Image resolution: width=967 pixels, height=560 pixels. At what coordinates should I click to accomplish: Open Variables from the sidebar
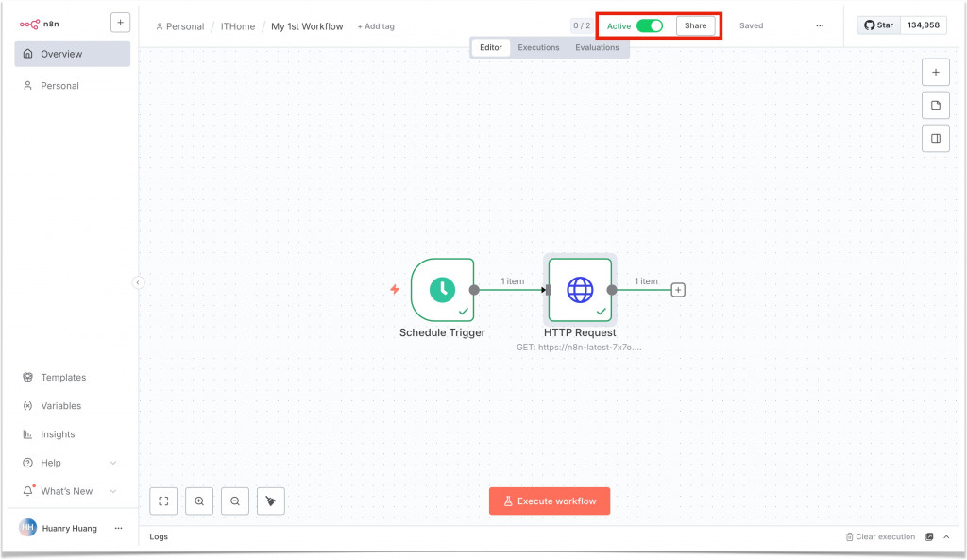[60, 406]
